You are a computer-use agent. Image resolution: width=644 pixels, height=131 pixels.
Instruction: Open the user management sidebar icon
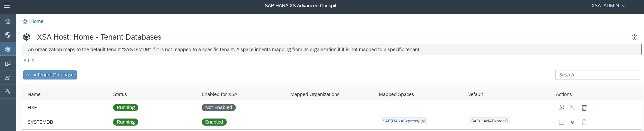click(x=8, y=77)
